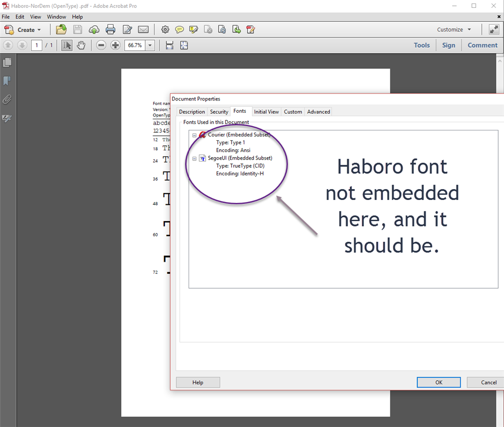
Task: Open the zoom level dropdown arrow
Action: click(x=150, y=45)
